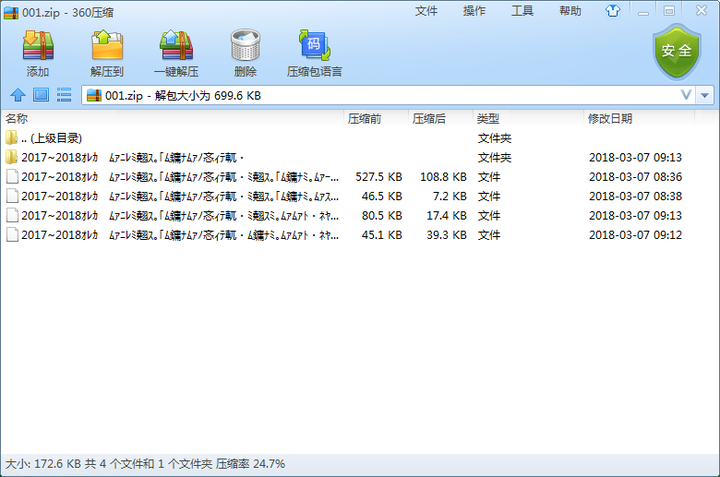
Task: Click the V icon in the address bar
Action: pos(686,95)
